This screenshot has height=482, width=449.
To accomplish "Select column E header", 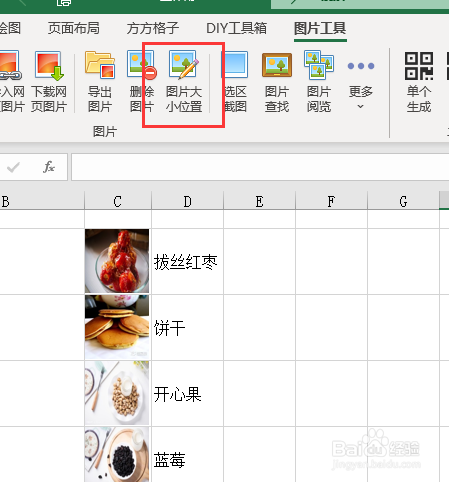I will pyautogui.click(x=259, y=201).
